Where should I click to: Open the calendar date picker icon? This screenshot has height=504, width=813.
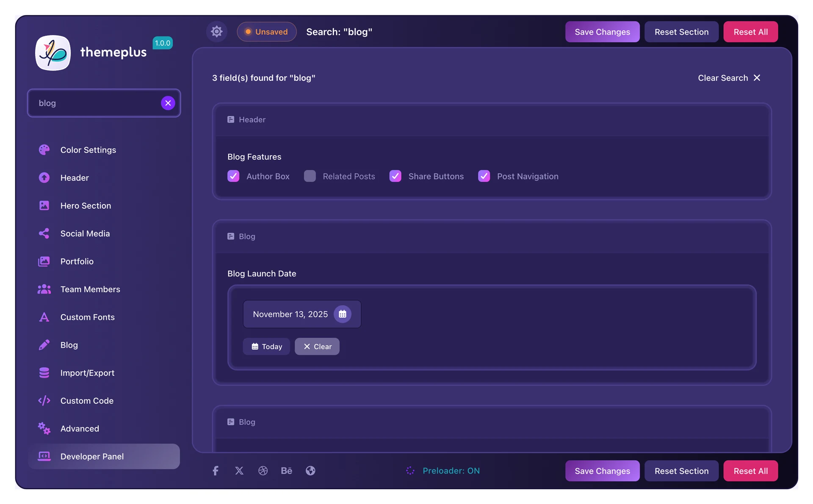342,314
